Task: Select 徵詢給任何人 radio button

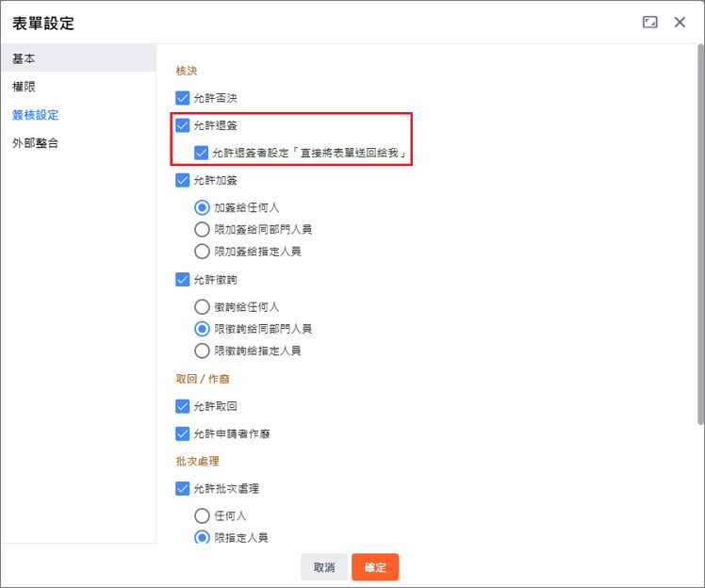Action: click(202, 306)
